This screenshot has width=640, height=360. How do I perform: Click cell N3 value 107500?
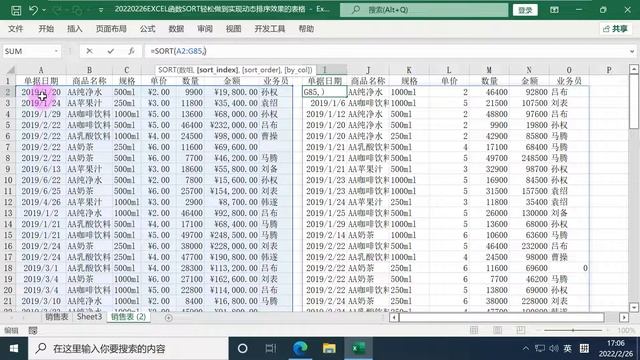529,103
